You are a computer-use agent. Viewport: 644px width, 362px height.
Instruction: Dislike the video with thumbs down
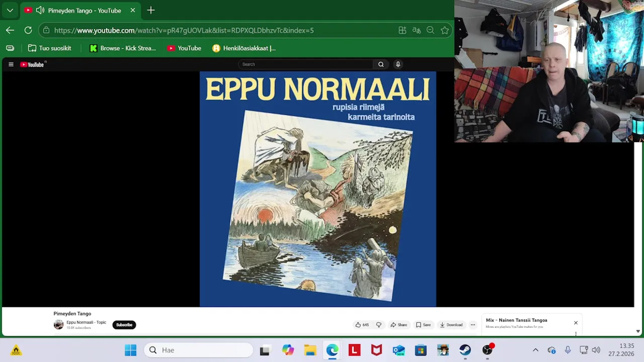[379, 325]
